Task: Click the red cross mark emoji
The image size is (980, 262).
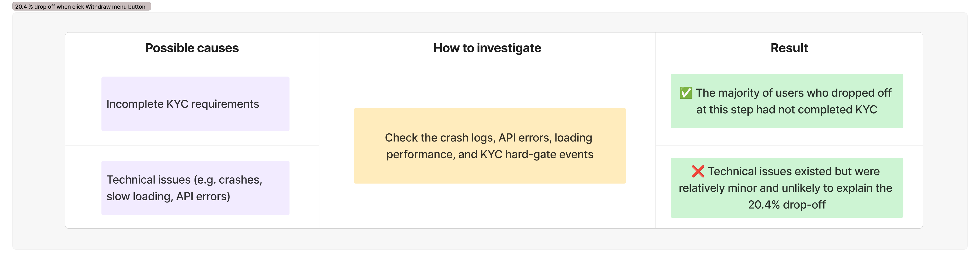Action: (698, 171)
